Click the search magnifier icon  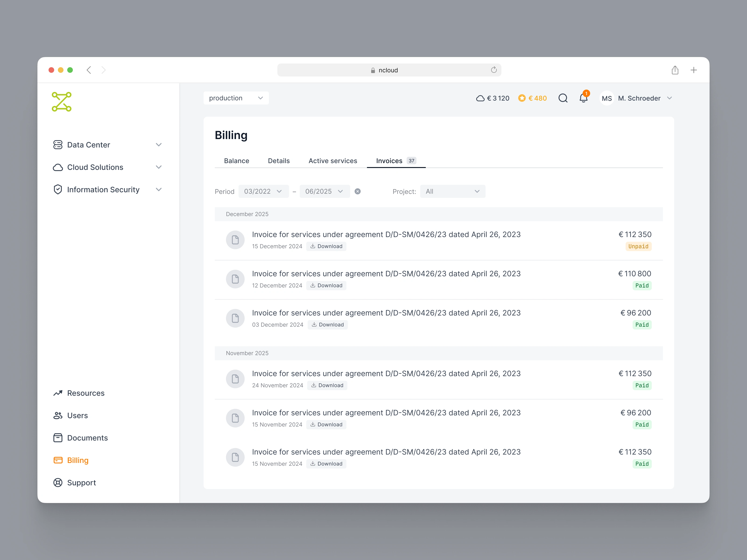point(563,98)
